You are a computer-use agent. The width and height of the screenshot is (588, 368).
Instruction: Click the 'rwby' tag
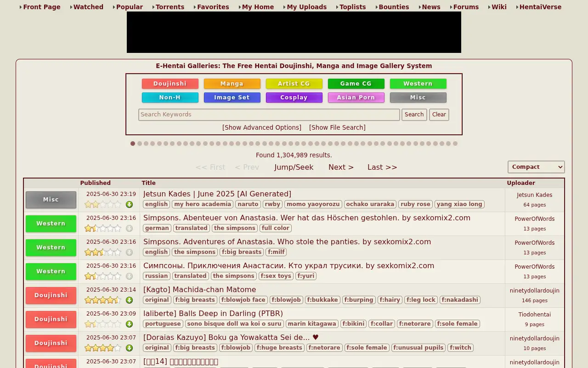pos(272,204)
